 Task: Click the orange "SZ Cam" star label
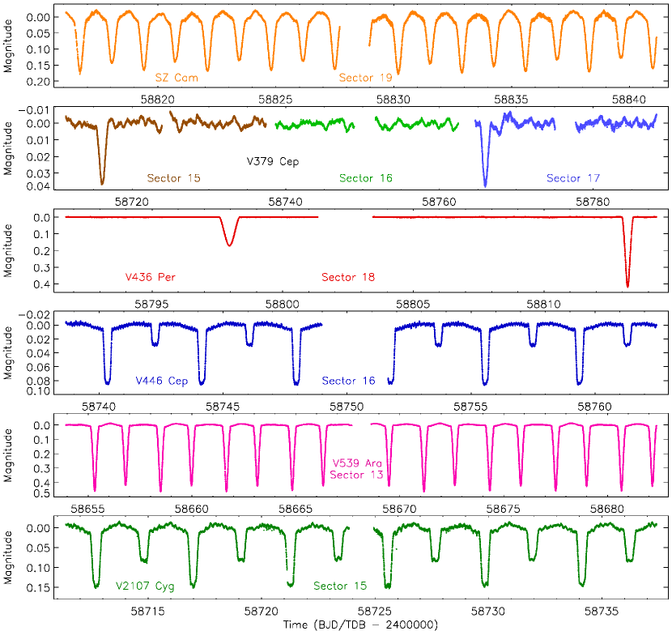[x=177, y=78]
